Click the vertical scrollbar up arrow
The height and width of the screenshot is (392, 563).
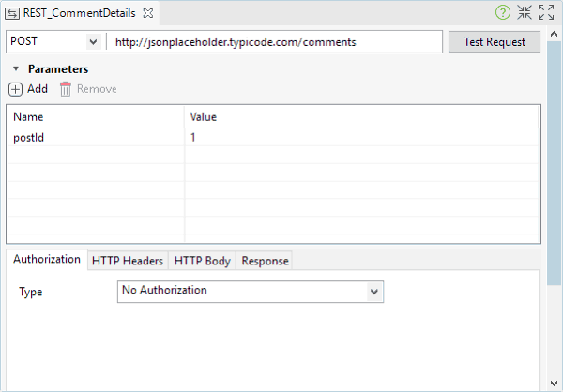pos(554,34)
